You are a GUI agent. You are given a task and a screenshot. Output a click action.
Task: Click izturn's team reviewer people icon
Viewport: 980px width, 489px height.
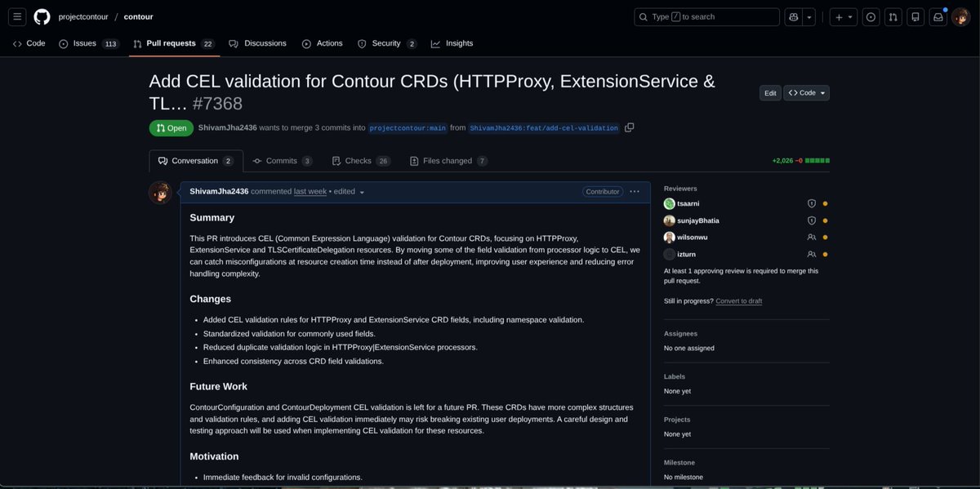[811, 254]
